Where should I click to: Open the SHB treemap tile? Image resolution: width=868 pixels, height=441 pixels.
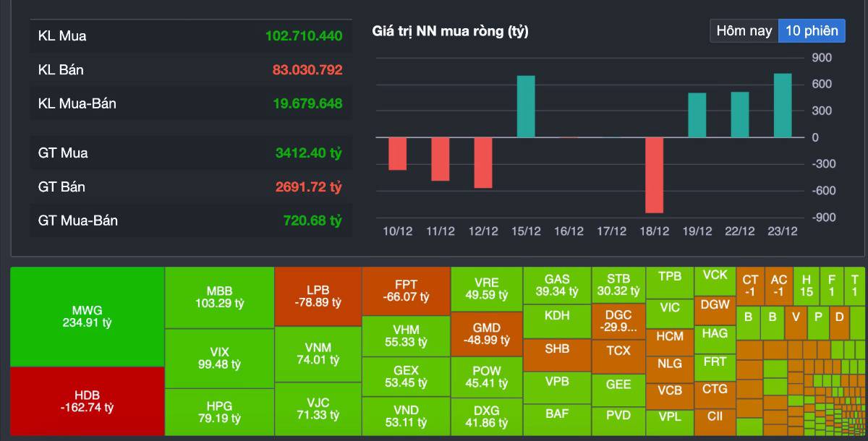pos(557,354)
